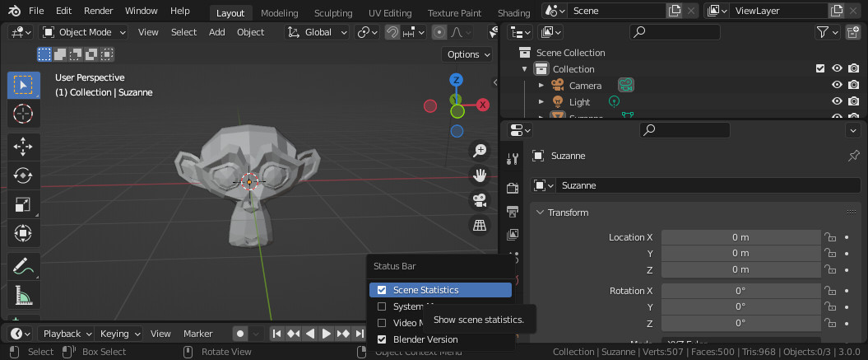Open the pivot point dropdown

pos(367,32)
